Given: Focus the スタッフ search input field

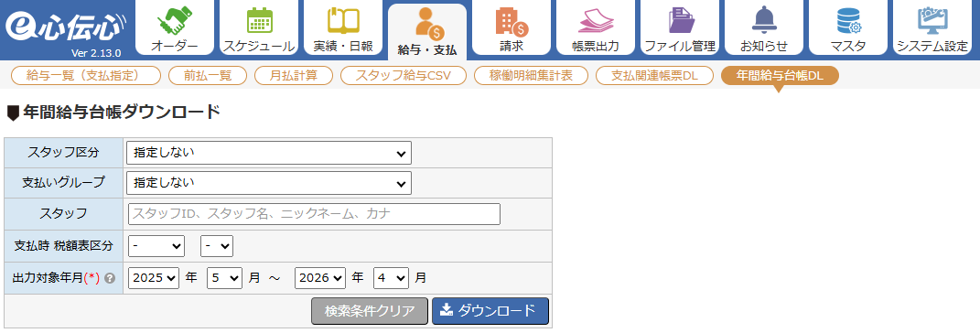Looking at the screenshot, I should point(315,214).
